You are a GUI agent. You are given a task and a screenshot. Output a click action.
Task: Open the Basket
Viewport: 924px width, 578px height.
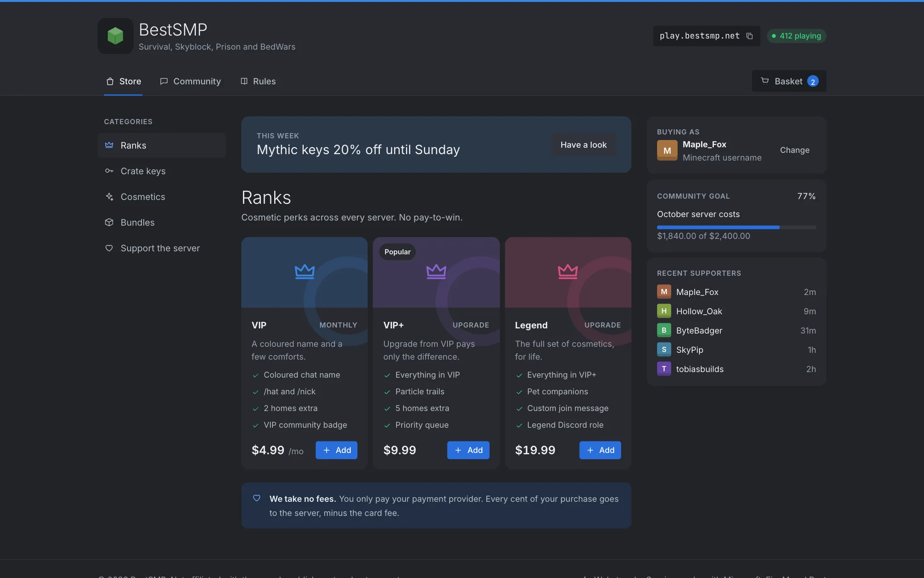point(789,81)
